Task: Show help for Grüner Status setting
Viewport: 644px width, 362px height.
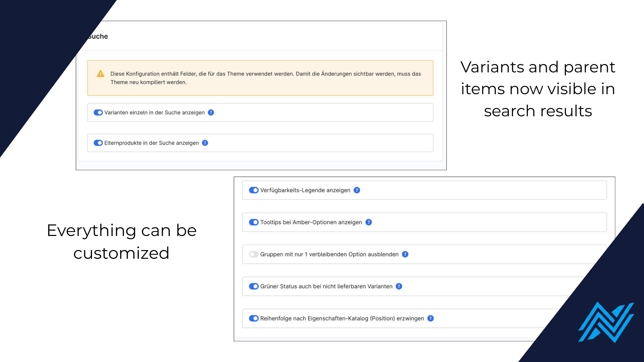Action: click(399, 286)
